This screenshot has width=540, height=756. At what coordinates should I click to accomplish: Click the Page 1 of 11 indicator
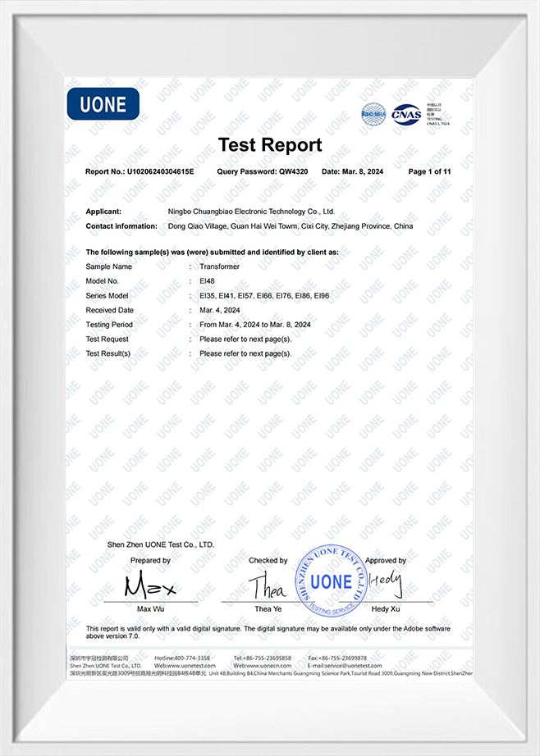point(429,171)
